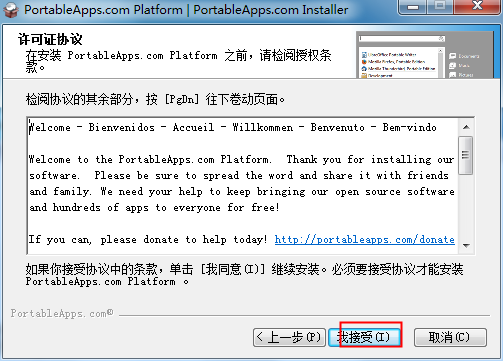
Task: Click the PgDn instruction line
Action: tap(155, 99)
